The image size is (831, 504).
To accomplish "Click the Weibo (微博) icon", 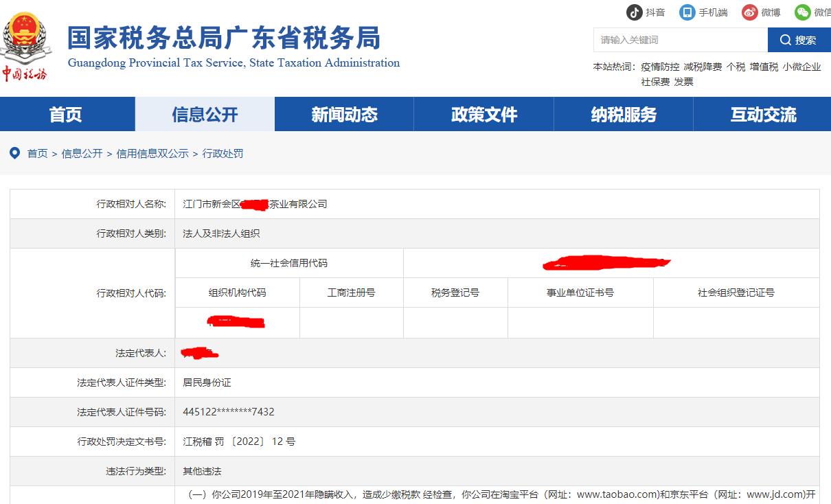I will [x=749, y=12].
